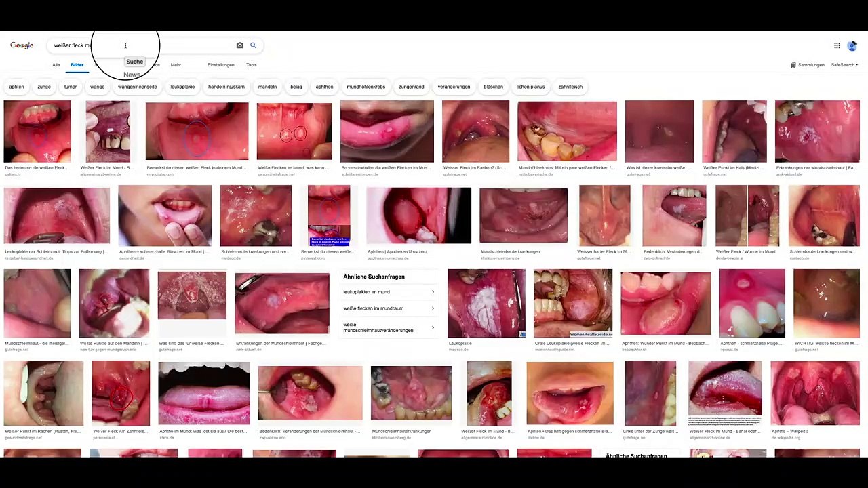Open Einstellungen settings menu

point(221,65)
